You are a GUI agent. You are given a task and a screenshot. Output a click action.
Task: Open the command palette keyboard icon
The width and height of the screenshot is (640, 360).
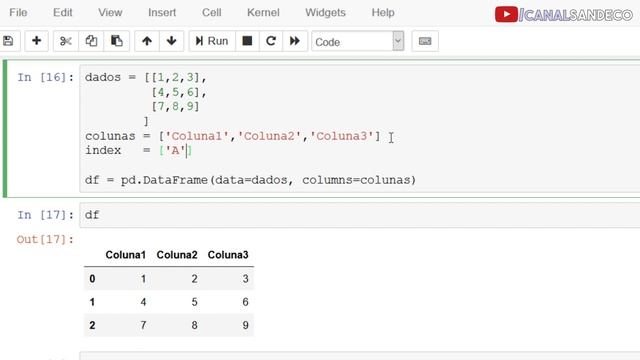[425, 41]
